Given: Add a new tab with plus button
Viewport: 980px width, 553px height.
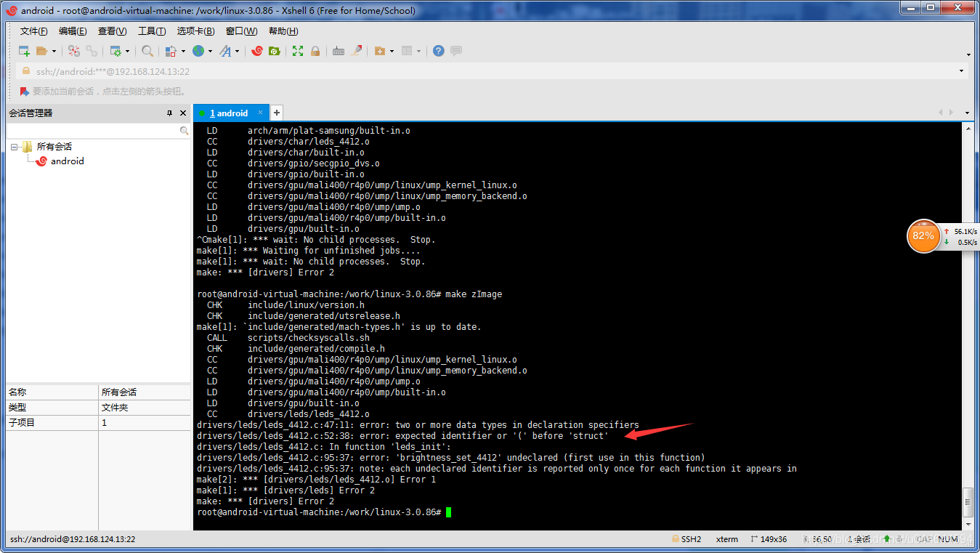Looking at the screenshot, I should pos(276,113).
